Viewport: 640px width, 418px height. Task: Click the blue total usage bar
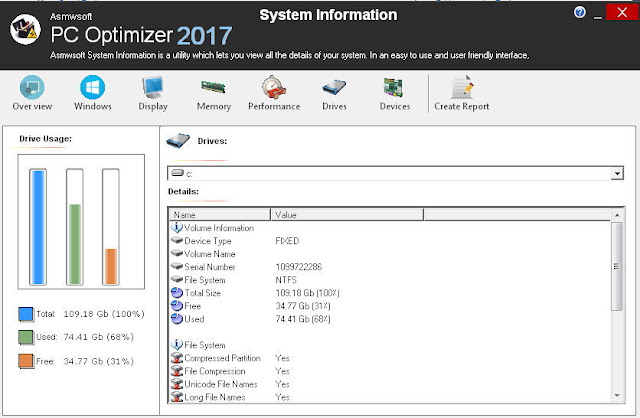38,227
